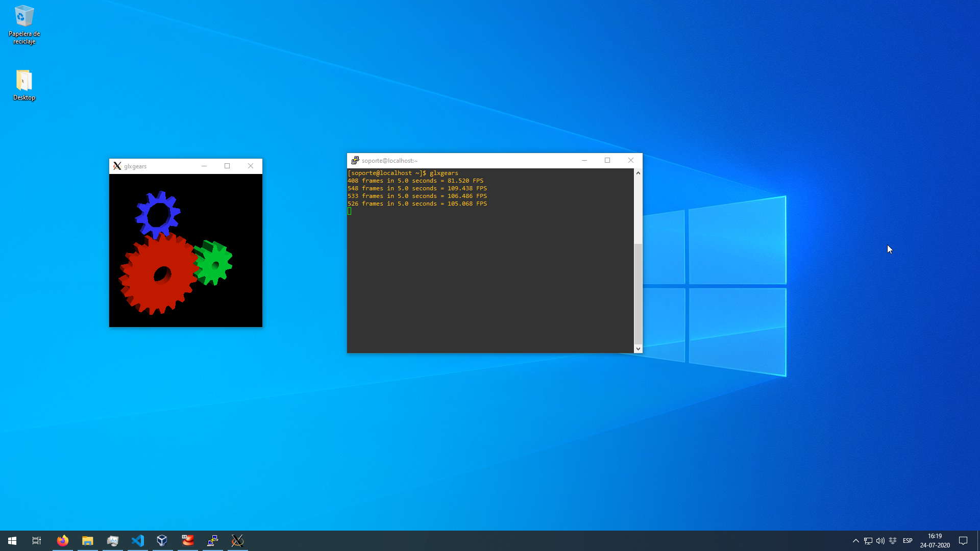Open the PuTTY window system menu icon
This screenshot has height=551, width=980.
pyautogui.click(x=355, y=160)
